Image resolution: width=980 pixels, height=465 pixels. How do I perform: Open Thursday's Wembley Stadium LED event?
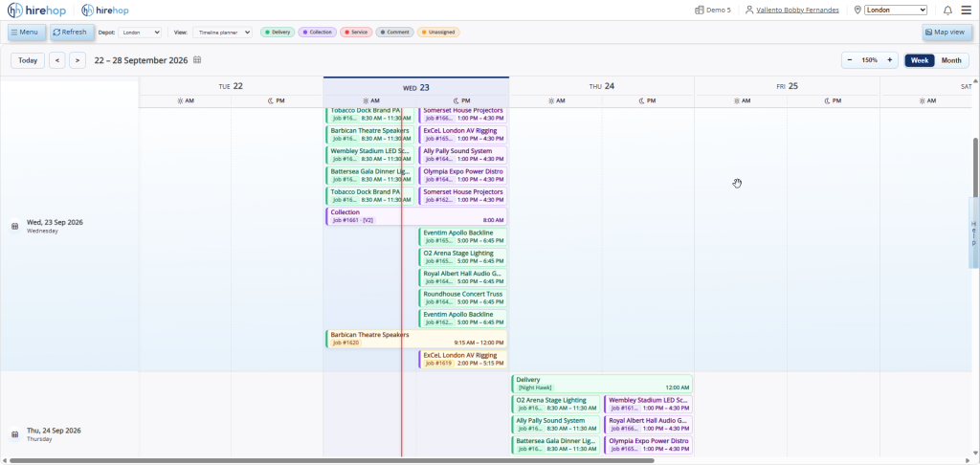648,404
